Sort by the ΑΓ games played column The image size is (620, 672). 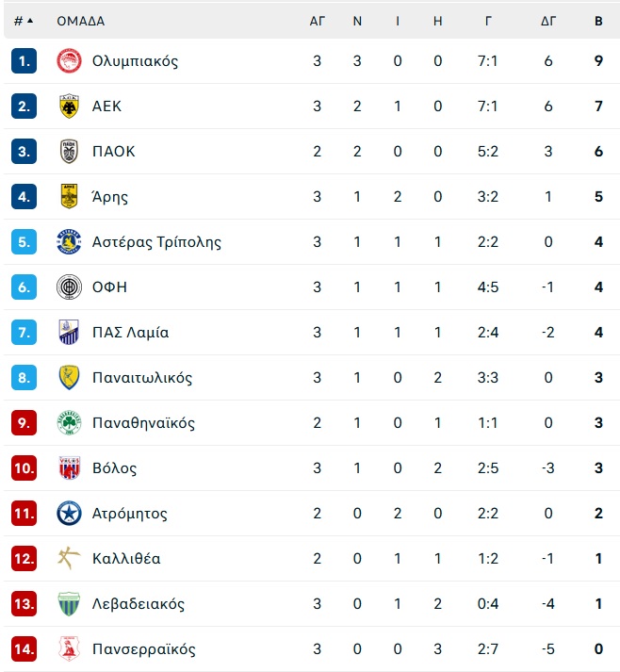(318, 21)
